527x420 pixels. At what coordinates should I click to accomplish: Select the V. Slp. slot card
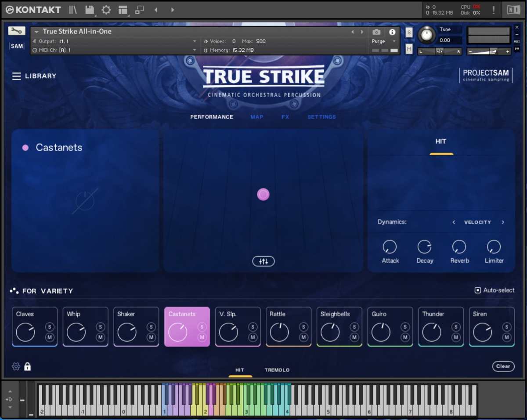point(238,327)
